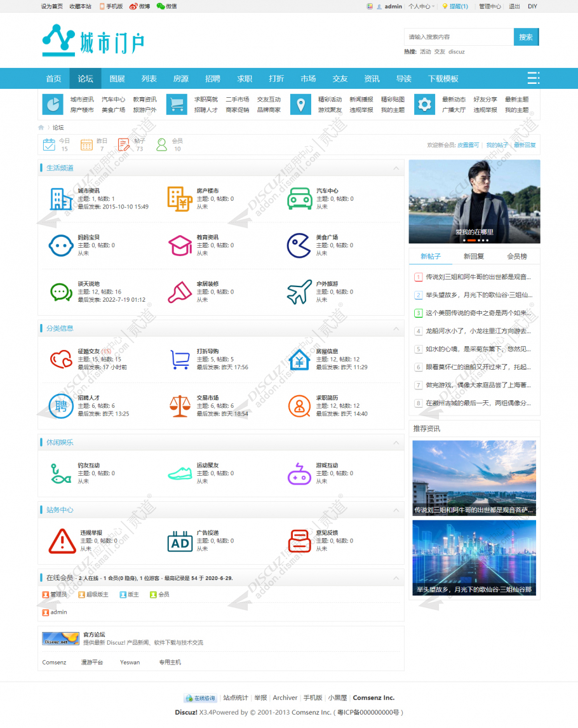Viewport: 578px width, 728px height.
Task: Collapse the 在线会员 section
Action: point(396,578)
